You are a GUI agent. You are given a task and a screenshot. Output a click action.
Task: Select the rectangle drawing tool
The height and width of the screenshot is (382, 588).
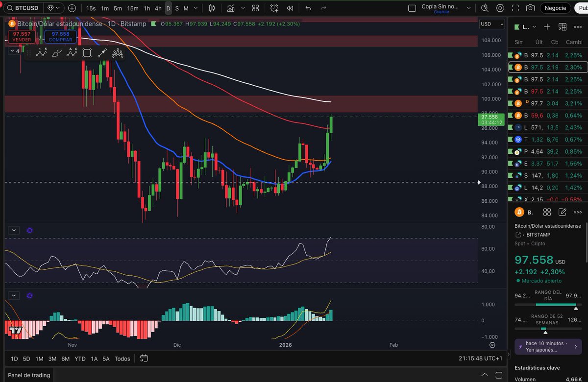coord(87,53)
